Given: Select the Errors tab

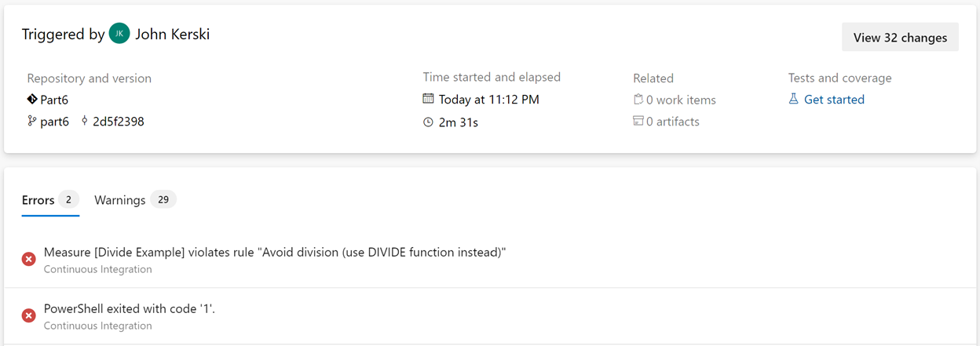Looking at the screenshot, I should pos(50,200).
